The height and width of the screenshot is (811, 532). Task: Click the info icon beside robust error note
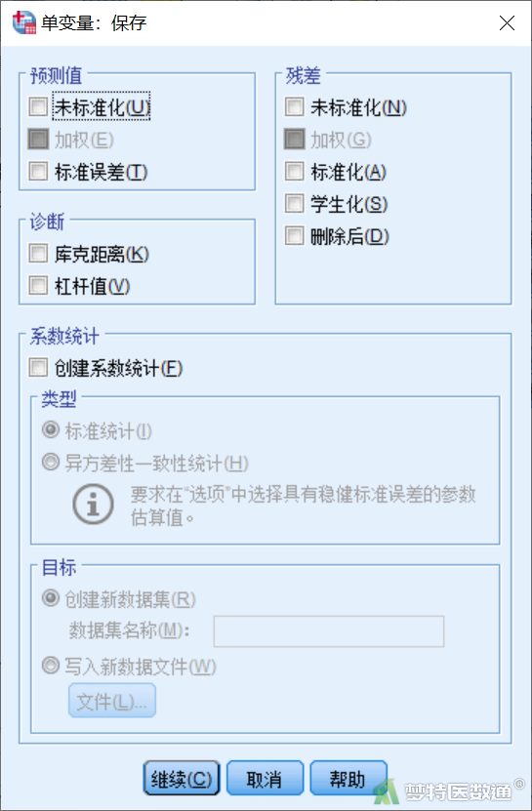coord(93,505)
